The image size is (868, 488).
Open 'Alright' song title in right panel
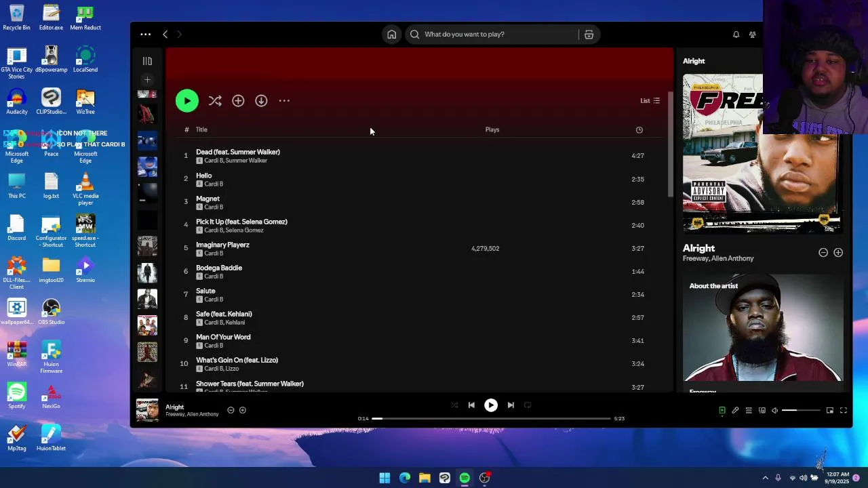[x=698, y=248]
